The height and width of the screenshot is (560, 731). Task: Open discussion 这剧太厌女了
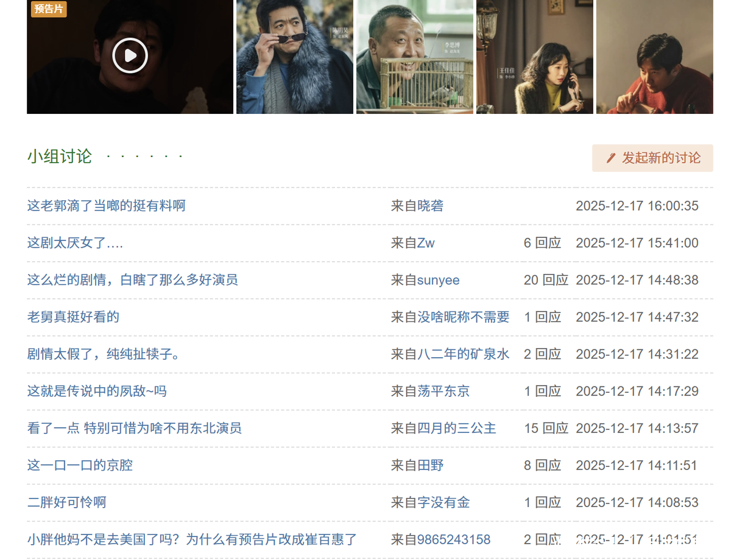pyautogui.click(x=75, y=243)
